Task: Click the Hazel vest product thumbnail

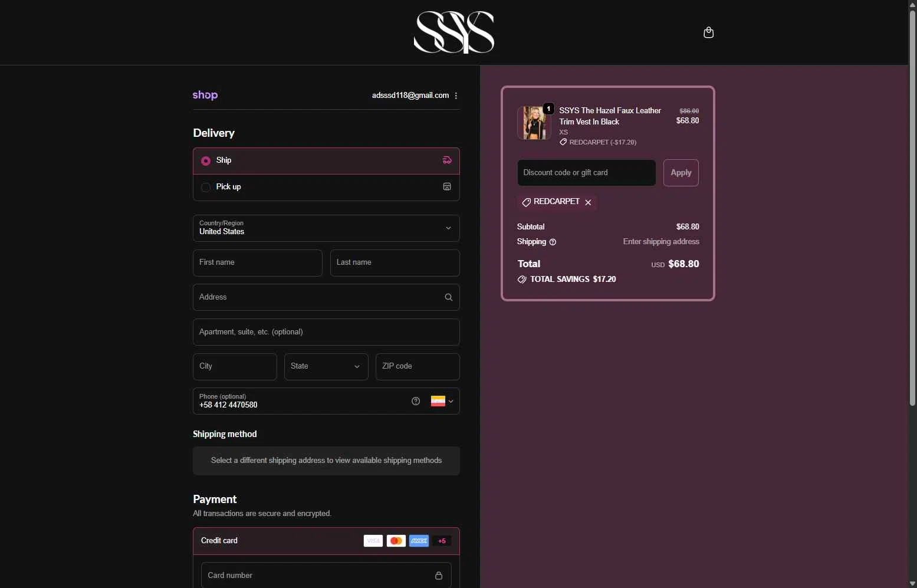Action: pos(534,123)
